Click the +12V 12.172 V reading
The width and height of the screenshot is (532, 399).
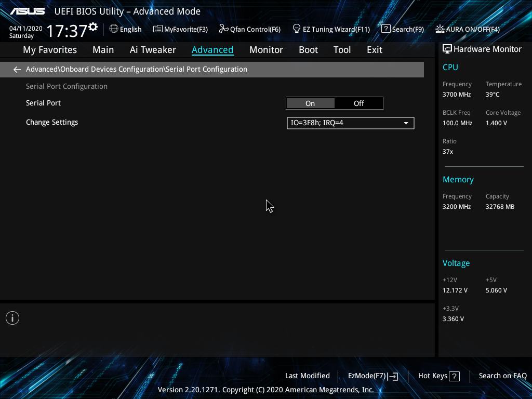[x=455, y=290]
